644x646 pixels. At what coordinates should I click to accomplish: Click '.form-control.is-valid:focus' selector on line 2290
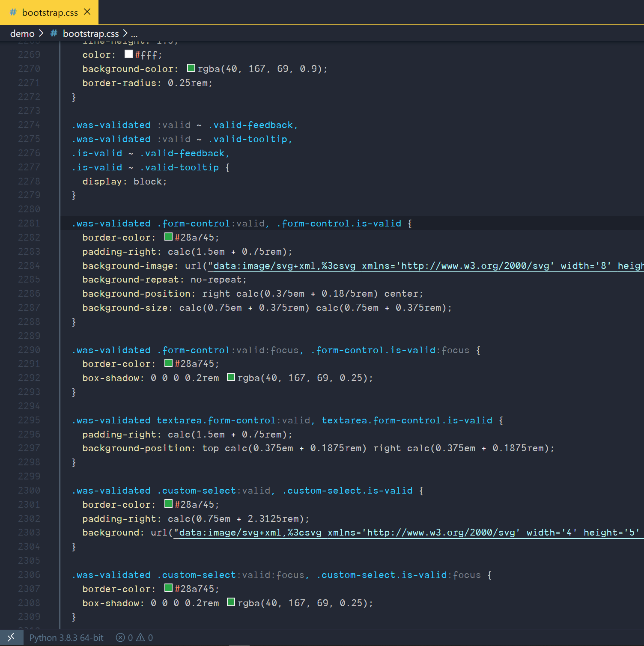[x=390, y=350]
